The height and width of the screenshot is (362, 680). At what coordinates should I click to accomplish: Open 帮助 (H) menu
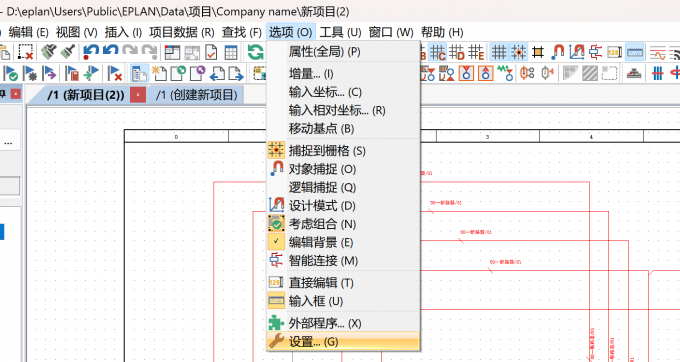click(x=442, y=32)
